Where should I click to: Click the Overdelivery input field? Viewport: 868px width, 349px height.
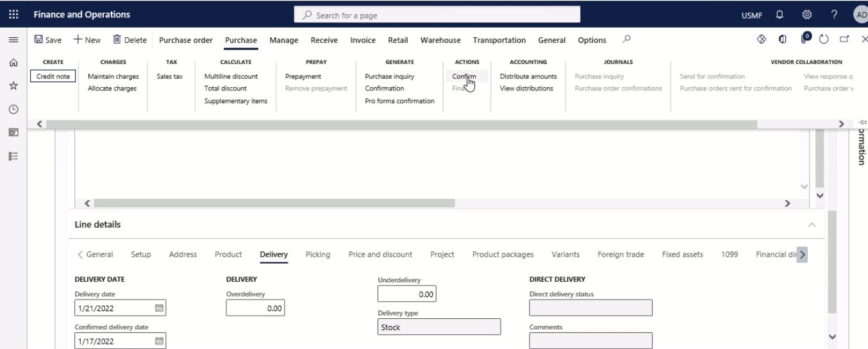coord(255,308)
